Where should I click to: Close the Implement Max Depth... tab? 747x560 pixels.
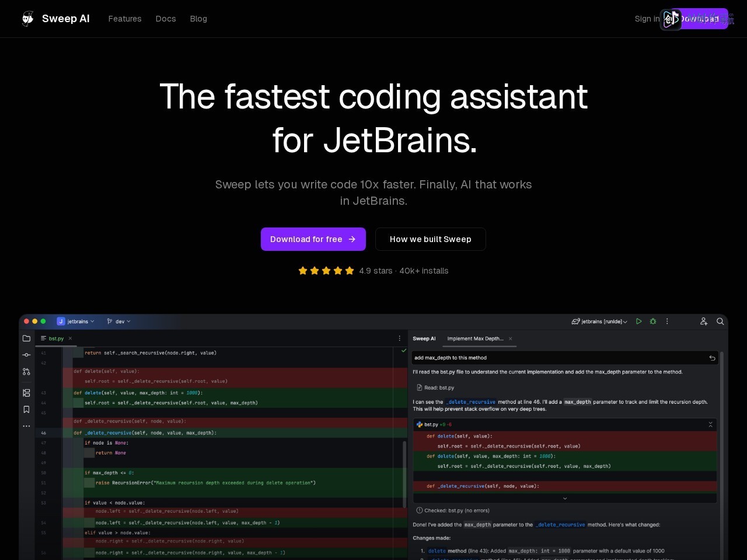tap(510, 338)
